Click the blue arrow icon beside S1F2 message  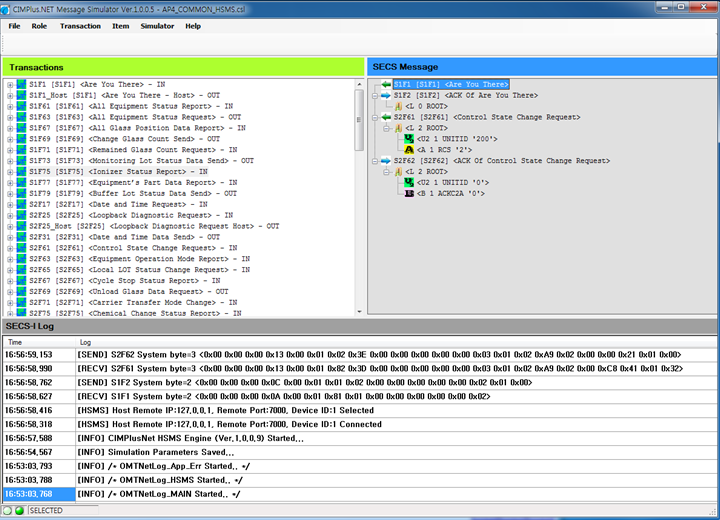click(x=385, y=95)
